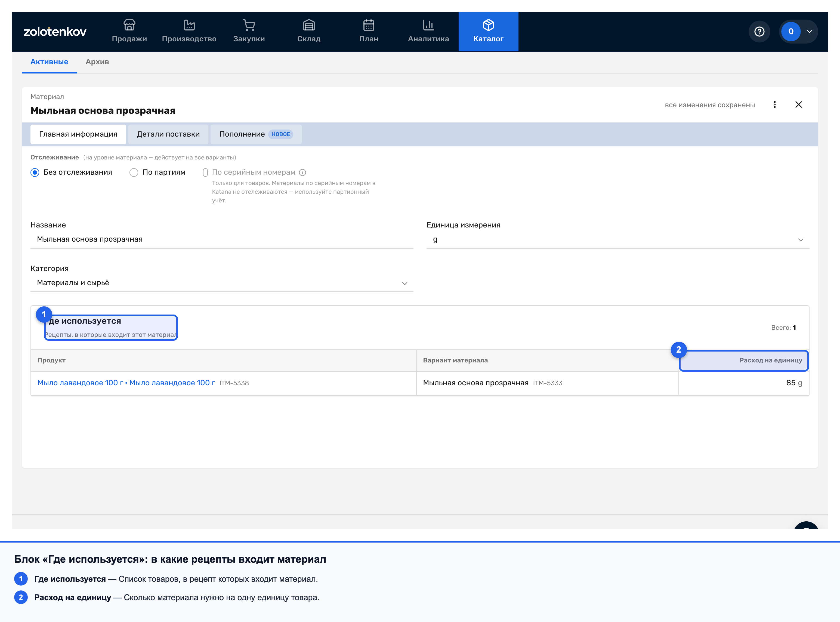This screenshot has width=840, height=622.
Task: Open Мыло лавандовое 100 г product link
Action: coord(126,383)
